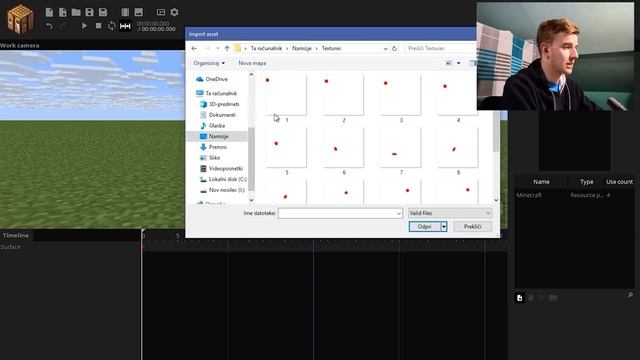Screen dimensions: 640x360
Task: Open the 'Slike' pictures folder
Action: click(x=211, y=158)
